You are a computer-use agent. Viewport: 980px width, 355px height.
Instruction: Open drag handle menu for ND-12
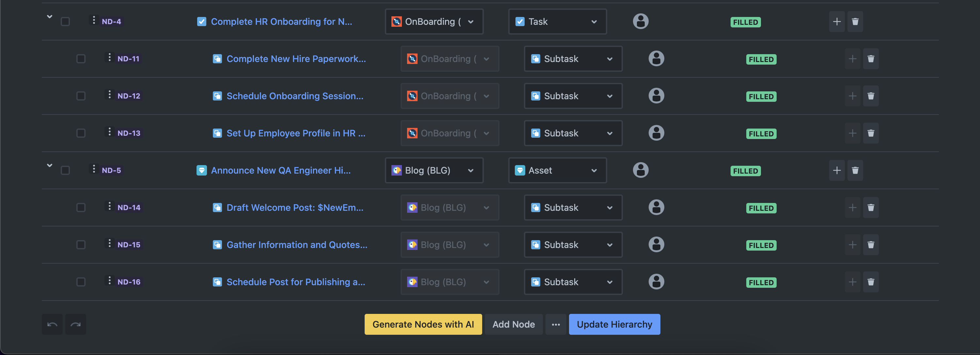(x=110, y=95)
